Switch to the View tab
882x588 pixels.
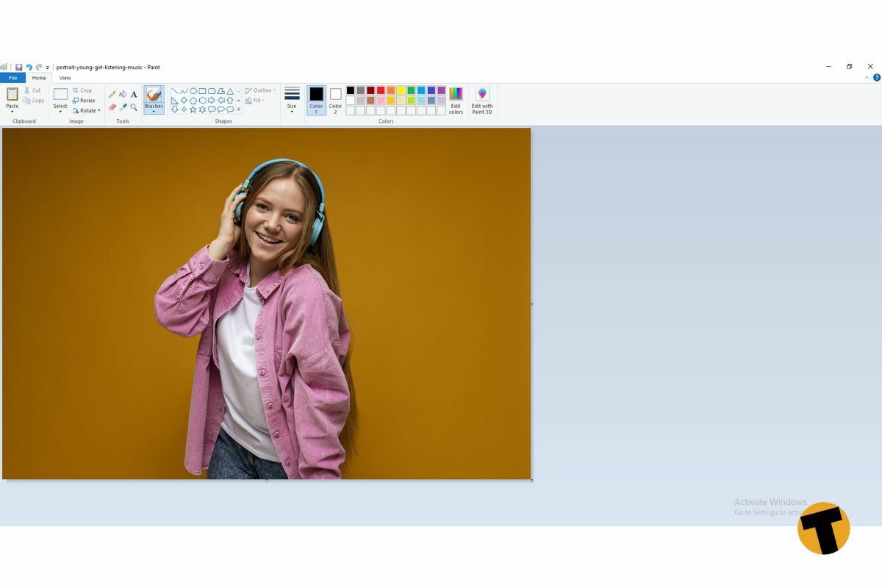pyautogui.click(x=65, y=78)
